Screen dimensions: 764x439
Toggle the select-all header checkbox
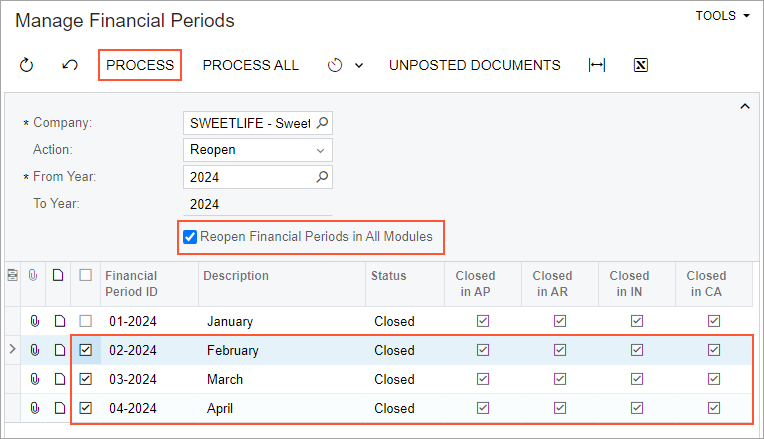coord(86,275)
